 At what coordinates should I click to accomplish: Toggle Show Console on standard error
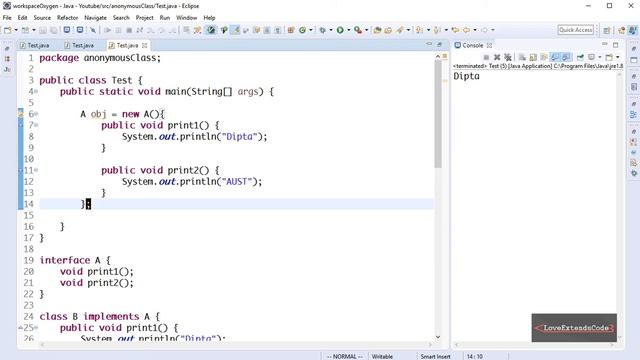click(566, 57)
